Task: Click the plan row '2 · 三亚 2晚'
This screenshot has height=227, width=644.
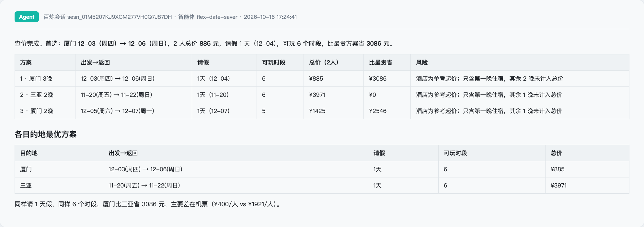Action: click(x=322, y=95)
